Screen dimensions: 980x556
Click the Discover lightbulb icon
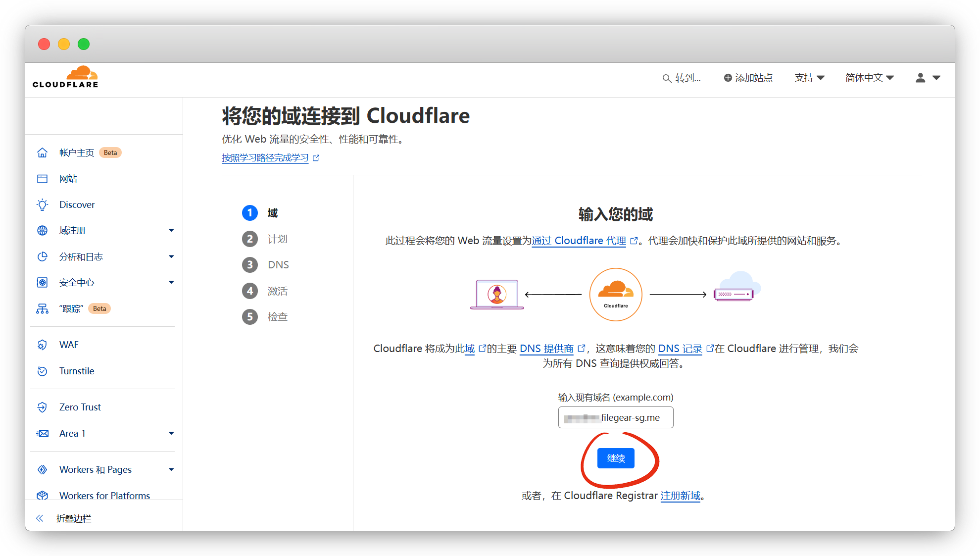[x=43, y=204]
